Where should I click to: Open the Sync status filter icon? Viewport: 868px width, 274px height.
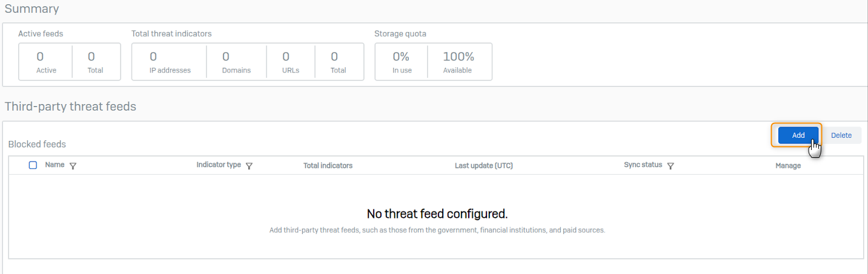[671, 166]
